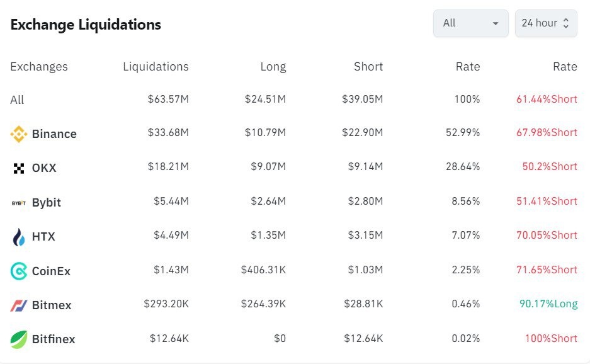Open the All coins dropdown
Viewport: 590px width, 364px height.
pos(470,23)
